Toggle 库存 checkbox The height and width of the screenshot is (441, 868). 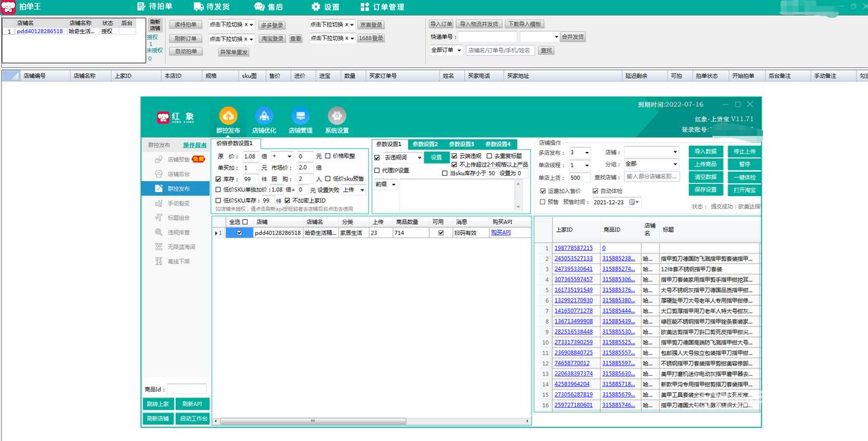[x=218, y=179]
